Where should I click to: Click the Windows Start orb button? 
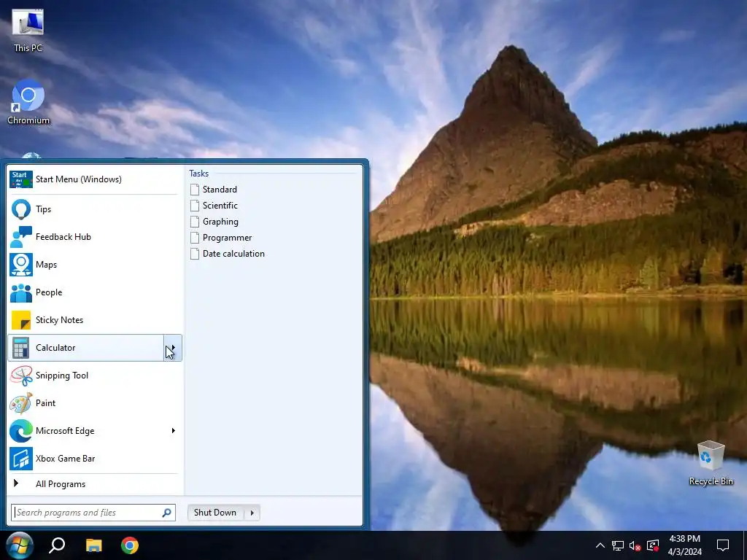tap(20, 545)
